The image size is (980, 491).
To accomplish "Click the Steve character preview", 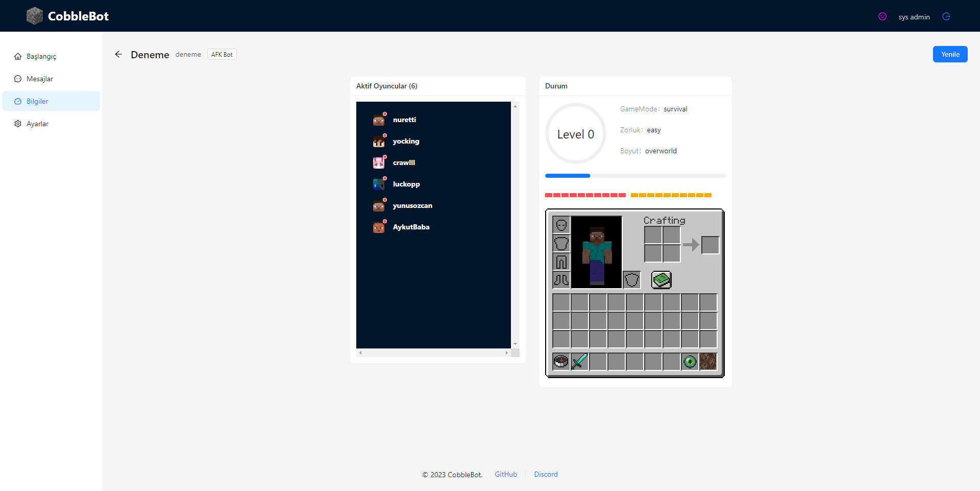I will point(597,252).
